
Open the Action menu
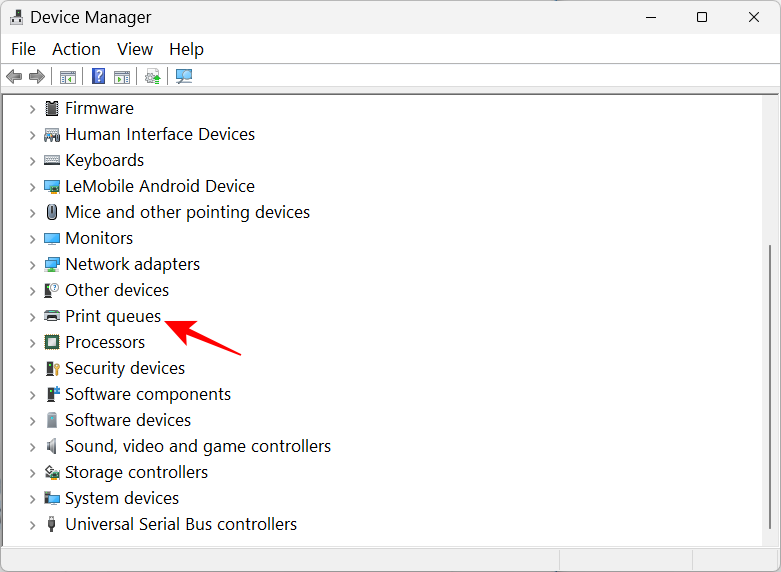[76, 49]
